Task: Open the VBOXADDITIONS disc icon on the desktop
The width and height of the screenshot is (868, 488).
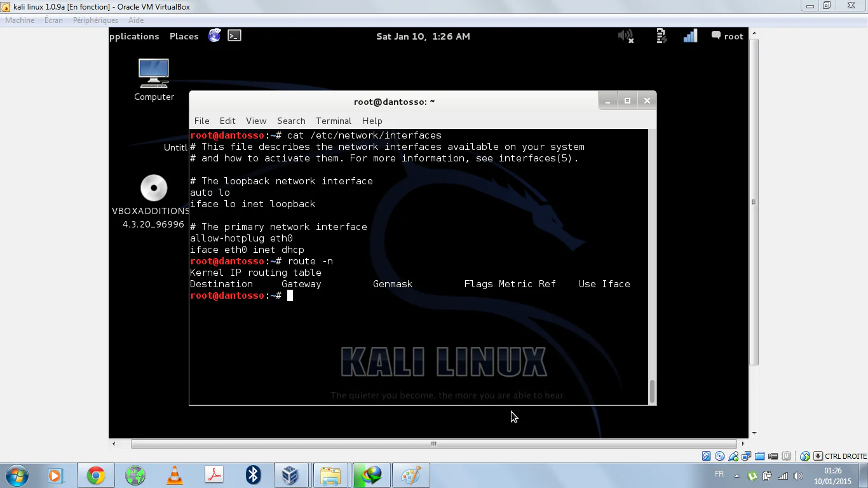Action: 153,187
